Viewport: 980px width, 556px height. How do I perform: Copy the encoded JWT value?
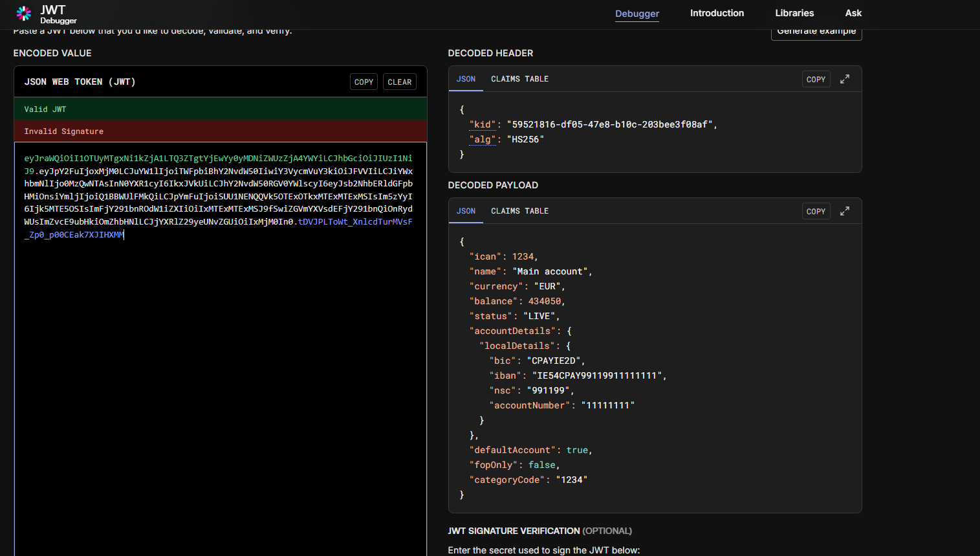point(364,82)
